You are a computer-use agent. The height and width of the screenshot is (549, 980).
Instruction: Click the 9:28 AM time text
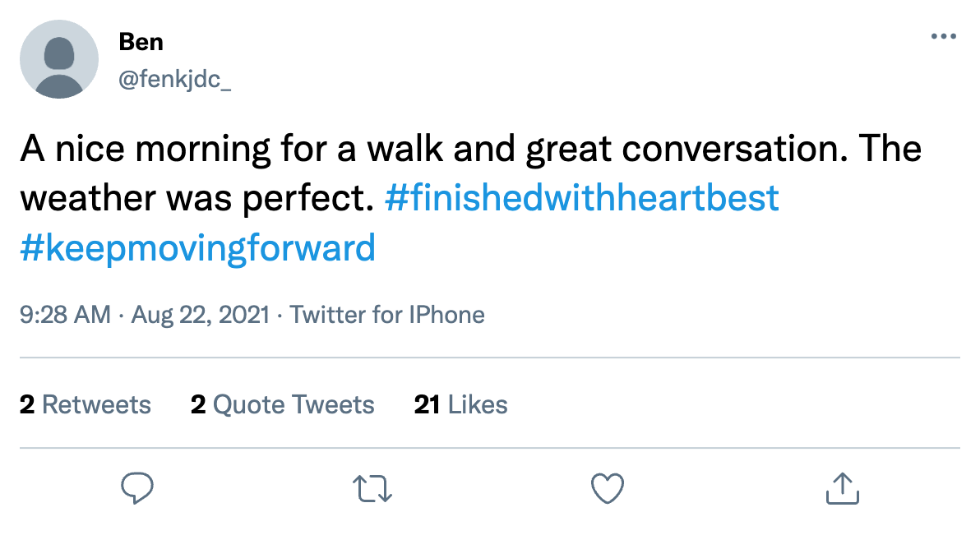click(65, 315)
